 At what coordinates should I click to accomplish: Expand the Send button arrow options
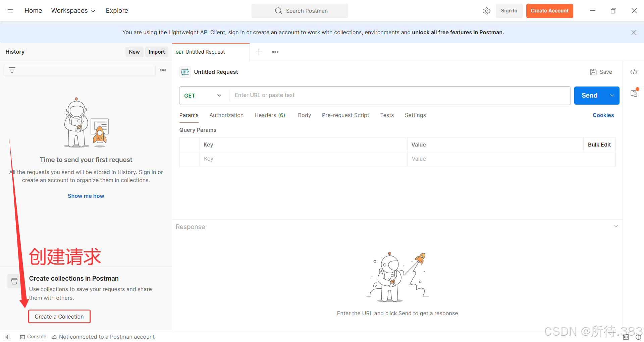pos(612,96)
